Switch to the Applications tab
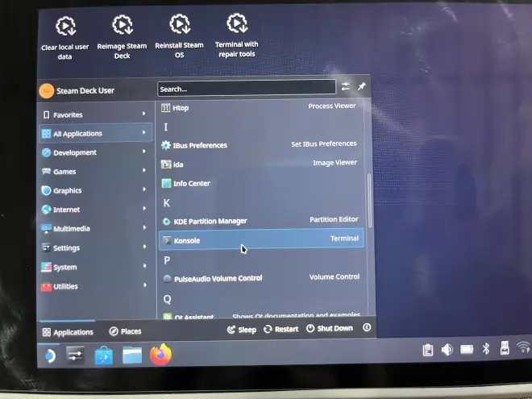Viewport: 532px width, 399px height. pyautogui.click(x=68, y=332)
